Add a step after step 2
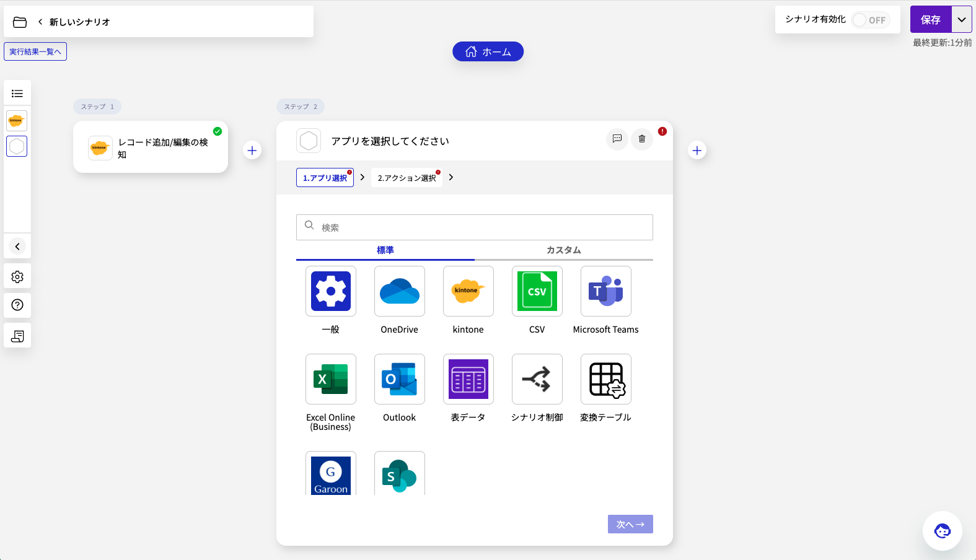Screen dimensions: 976x560 pos(697,151)
